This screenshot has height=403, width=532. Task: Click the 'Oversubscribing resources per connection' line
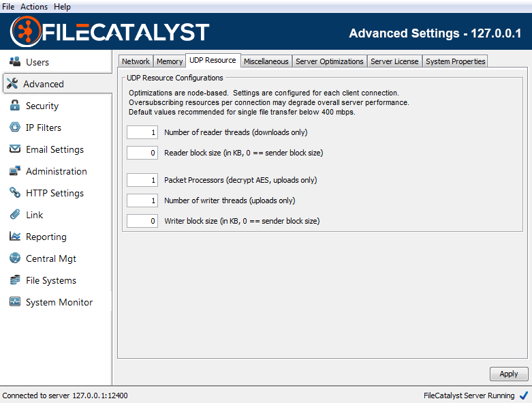click(x=268, y=102)
